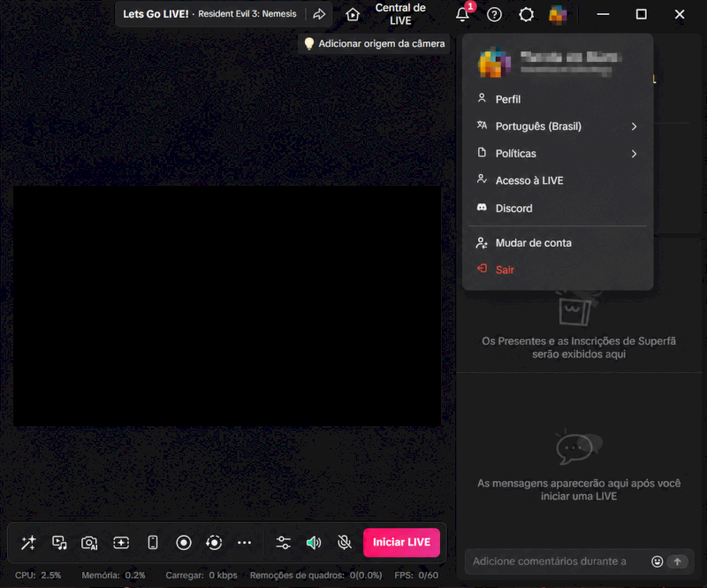The image size is (707, 588).
Task: Open the emoji picker in comment box
Action: pyautogui.click(x=657, y=561)
